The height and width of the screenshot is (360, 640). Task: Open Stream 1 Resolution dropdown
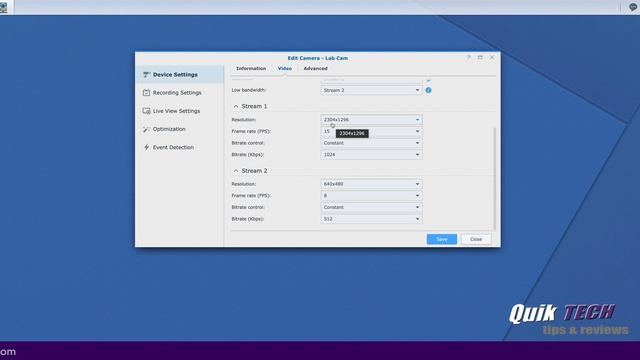coord(371,120)
